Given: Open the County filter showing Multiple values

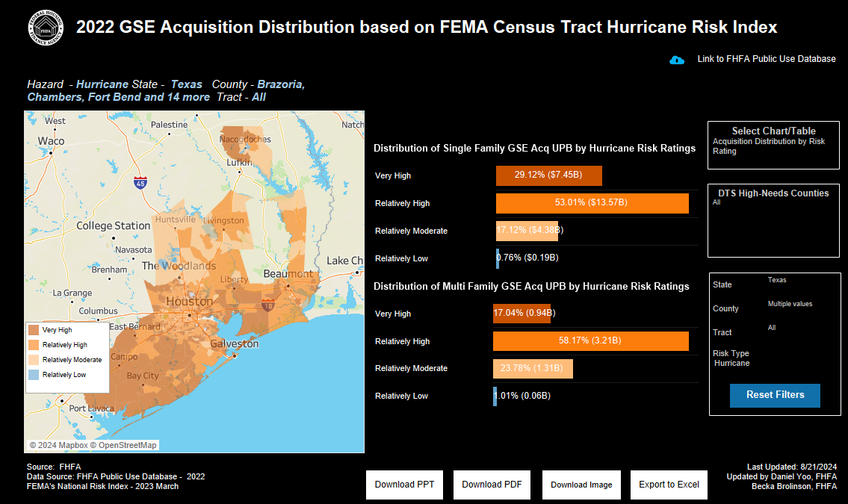Looking at the screenshot, I should coord(790,304).
